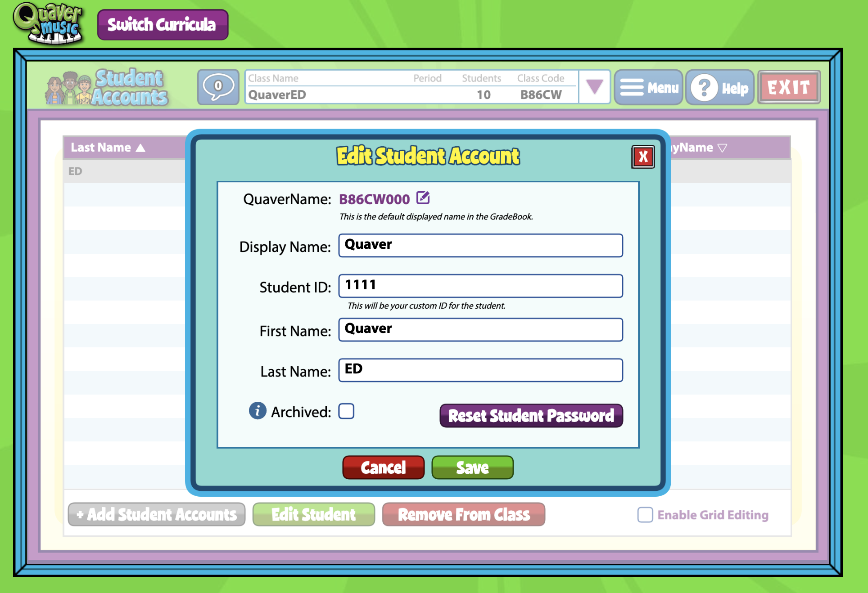Click the Students count 10
This screenshot has height=593, width=868.
484,95
